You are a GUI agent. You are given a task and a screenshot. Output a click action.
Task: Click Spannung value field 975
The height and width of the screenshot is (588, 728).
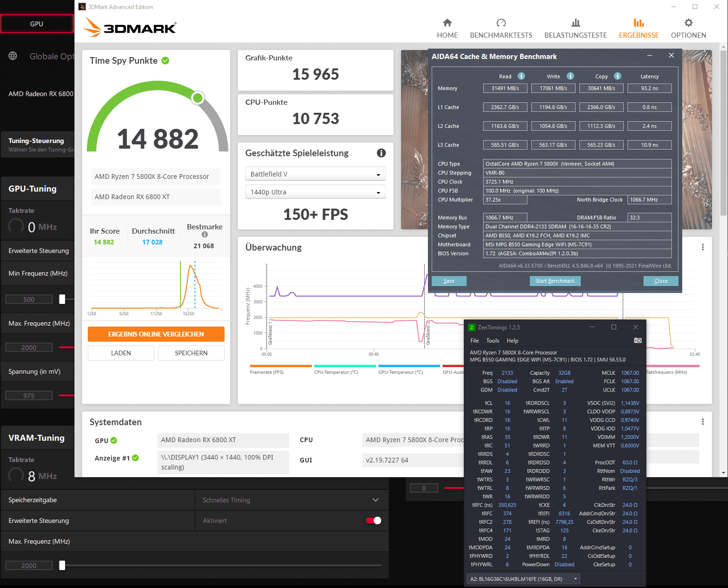(x=29, y=395)
